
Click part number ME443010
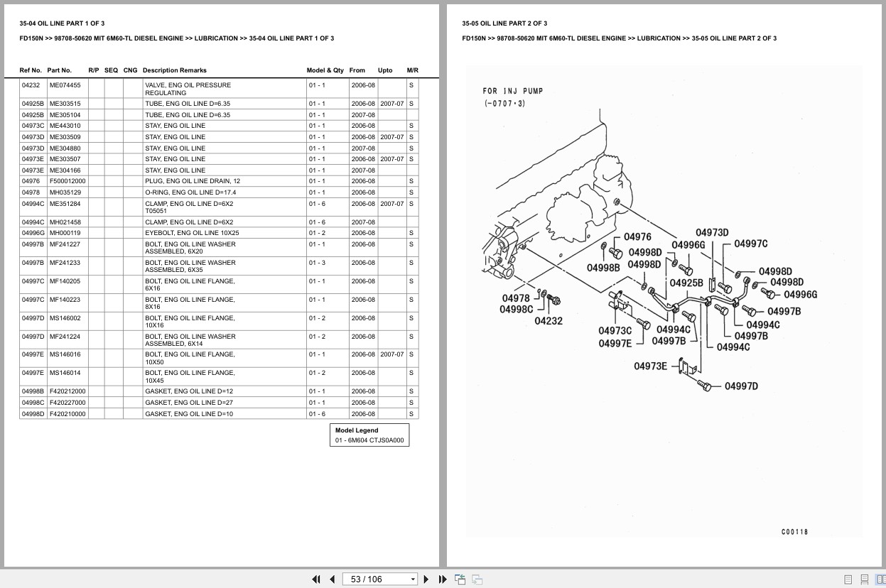[x=65, y=126]
